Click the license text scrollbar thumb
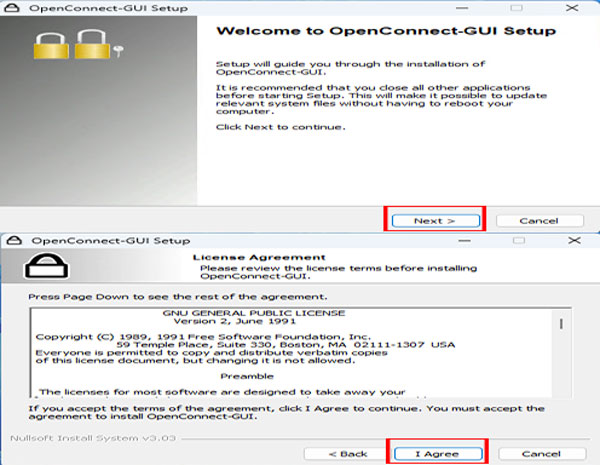Viewport: 600px width, 465px height. click(x=562, y=323)
